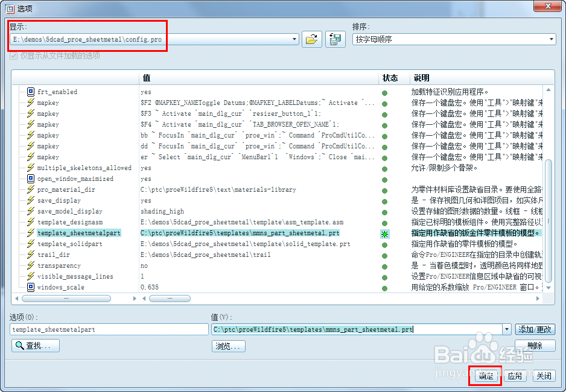Click the lightning icon beside pro_material_dir
566x392 pixels.
[31, 189]
